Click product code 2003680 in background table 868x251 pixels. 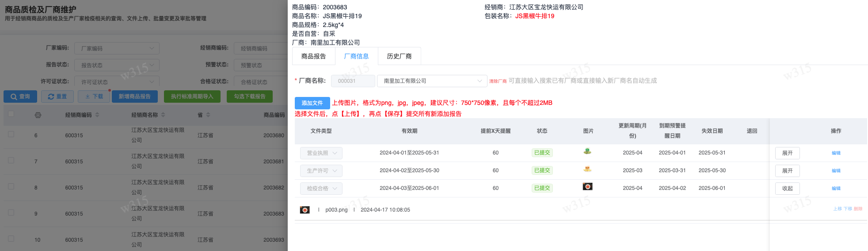pos(274,135)
